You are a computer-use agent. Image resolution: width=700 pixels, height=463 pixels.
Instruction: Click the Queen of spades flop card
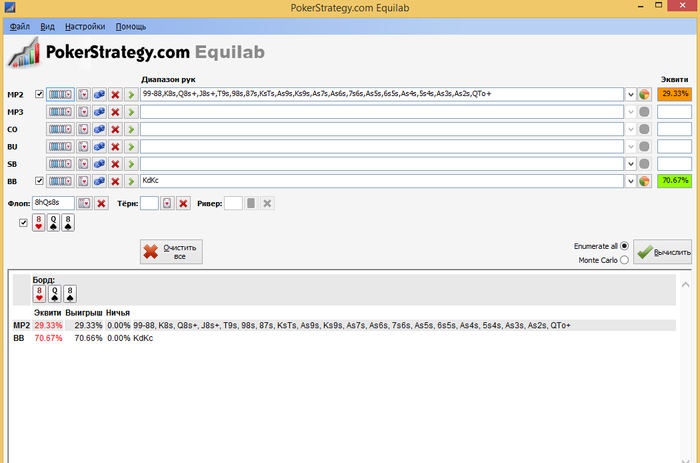(54, 222)
